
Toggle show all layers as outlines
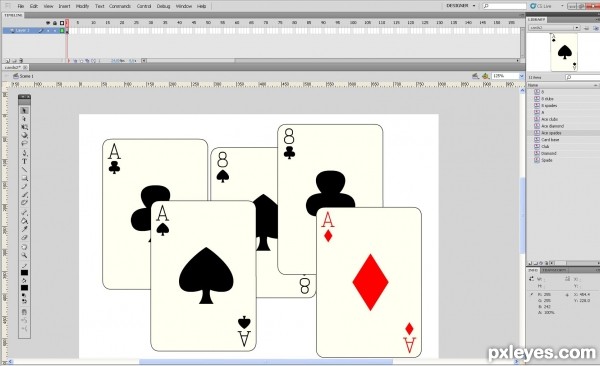(x=62, y=23)
